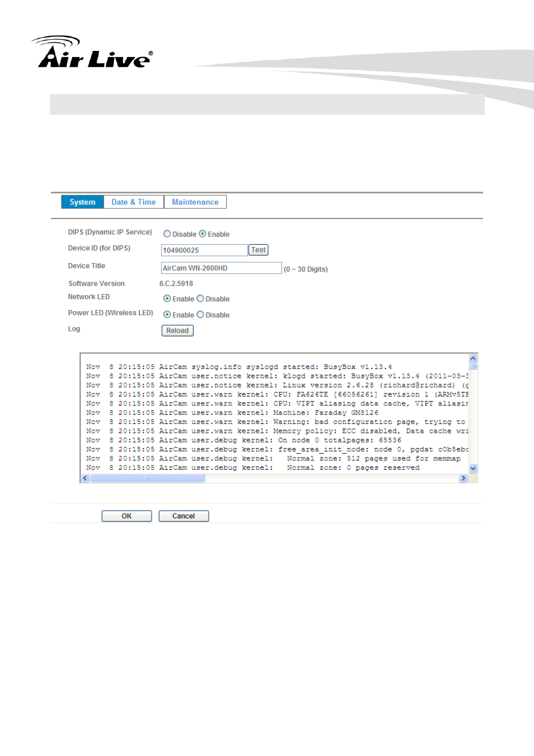Click the Device Title text field
This screenshot has width=534, height=756.
[222, 268]
